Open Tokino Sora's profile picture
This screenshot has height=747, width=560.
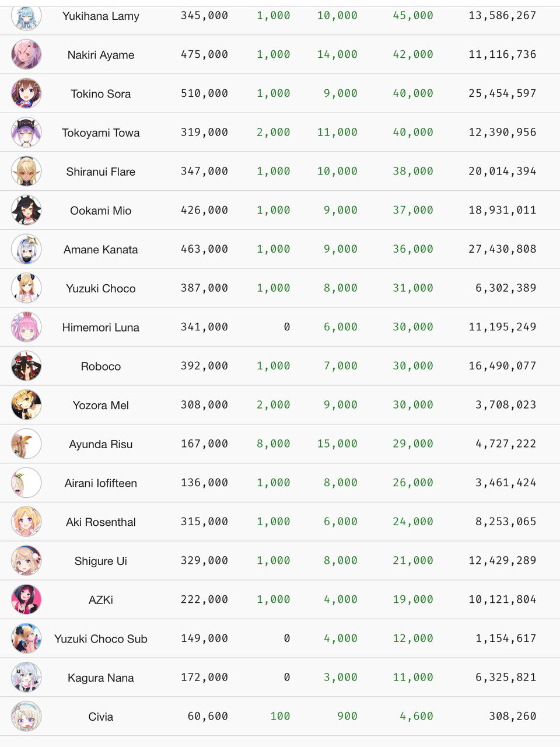click(26, 93)
